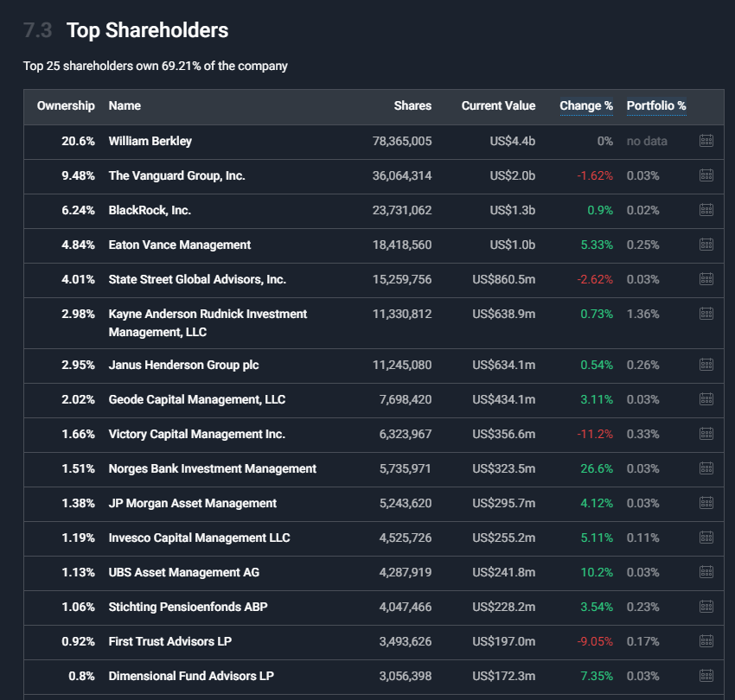Click calendar icon in Dimensional Fund Advisors row
The image size is (735, 700).
[x=706, y=676]
